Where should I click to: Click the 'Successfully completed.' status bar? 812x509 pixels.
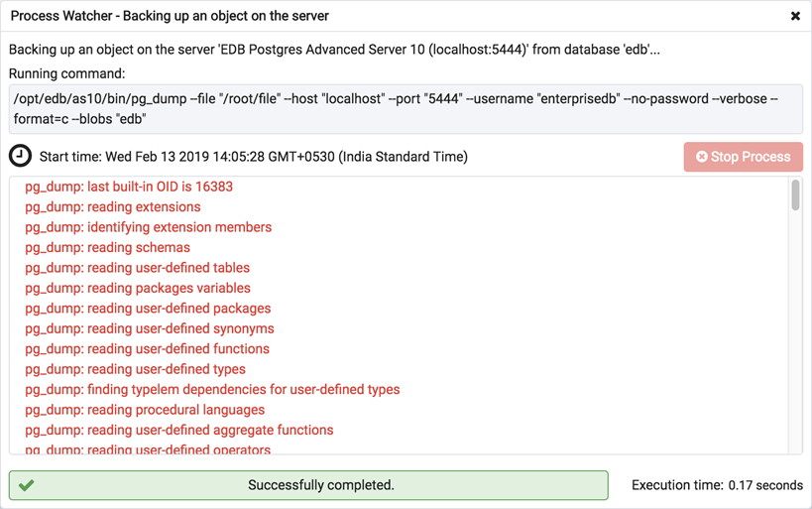coord(308,485)
